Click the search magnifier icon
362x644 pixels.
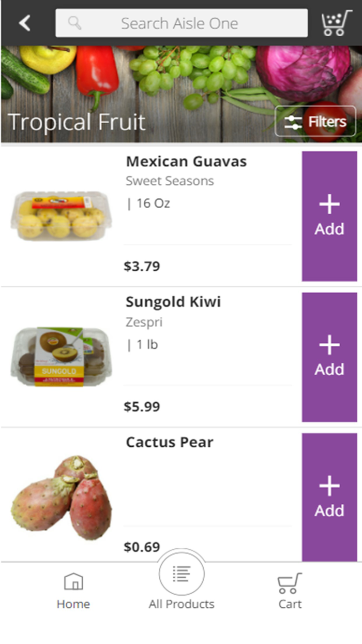pyautogui.click(x=75, y=23)
